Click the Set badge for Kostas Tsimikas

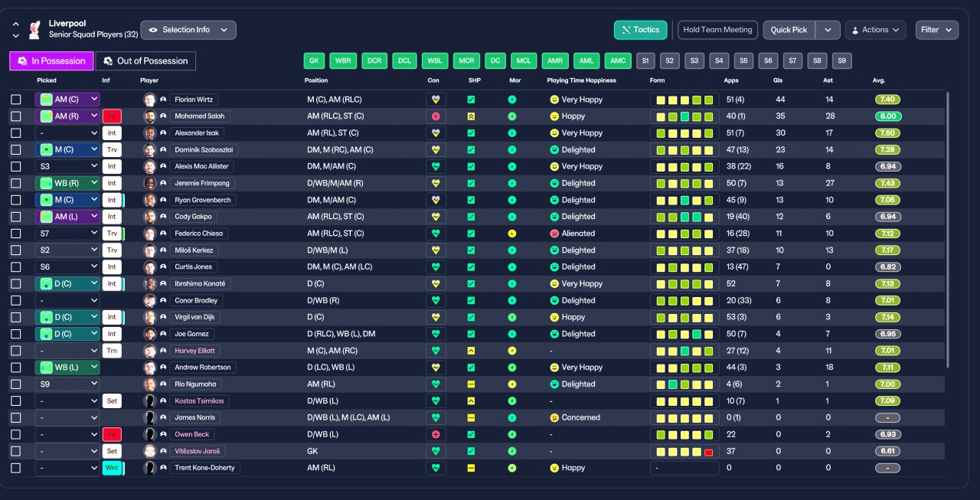click(112, 400)
